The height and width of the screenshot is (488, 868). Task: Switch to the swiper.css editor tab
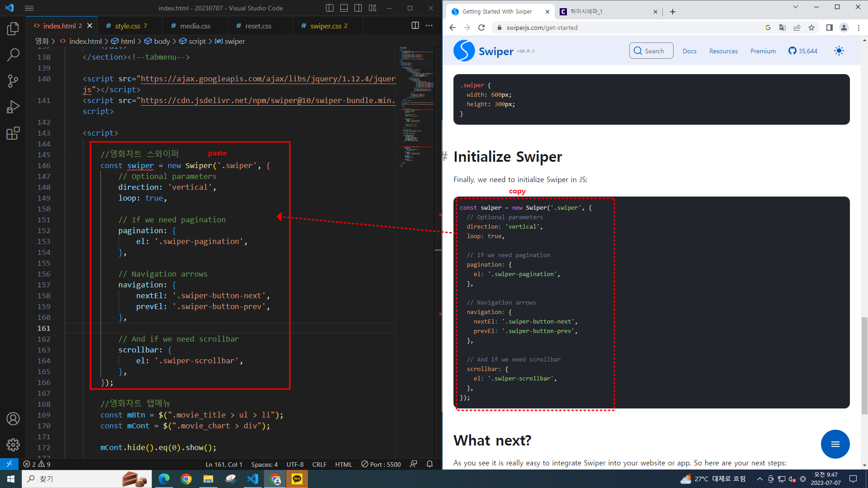click(325, 26)
